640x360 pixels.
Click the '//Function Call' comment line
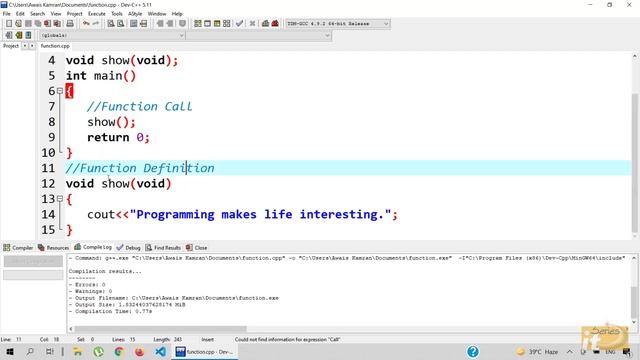[x=139, y=107]
